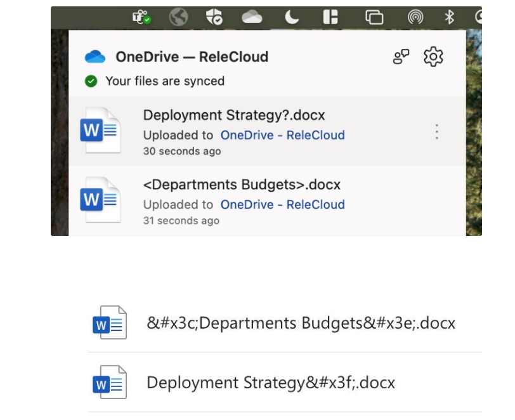Screen dimensions: 515x420
Task: Click the overlapping screens icon in menu bar
Action: 375,18
